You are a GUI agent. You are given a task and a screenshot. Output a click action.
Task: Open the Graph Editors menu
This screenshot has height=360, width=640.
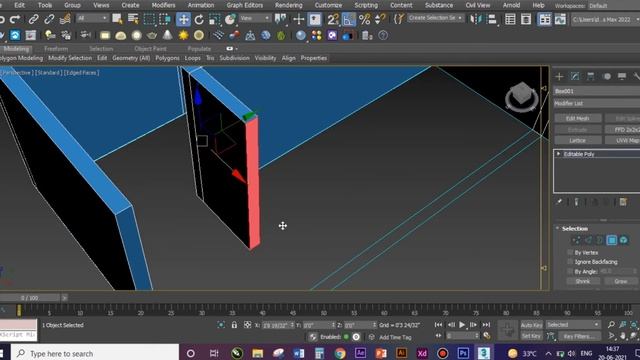[x=244, y=5]
